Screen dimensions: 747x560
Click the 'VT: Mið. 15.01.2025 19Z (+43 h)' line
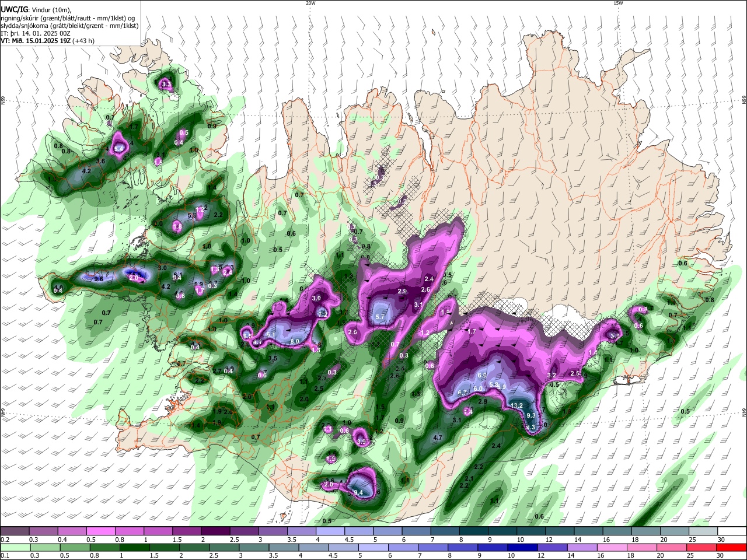(x=47, y=41)
